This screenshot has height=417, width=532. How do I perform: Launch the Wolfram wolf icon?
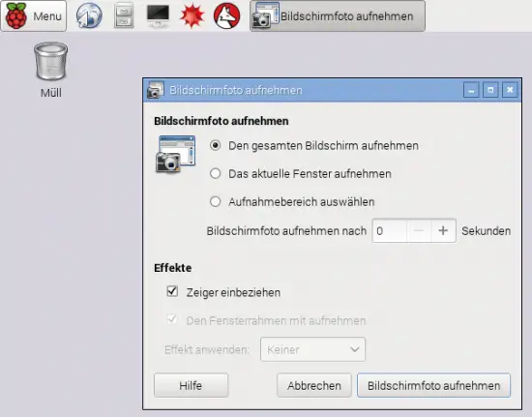(227, 15)
